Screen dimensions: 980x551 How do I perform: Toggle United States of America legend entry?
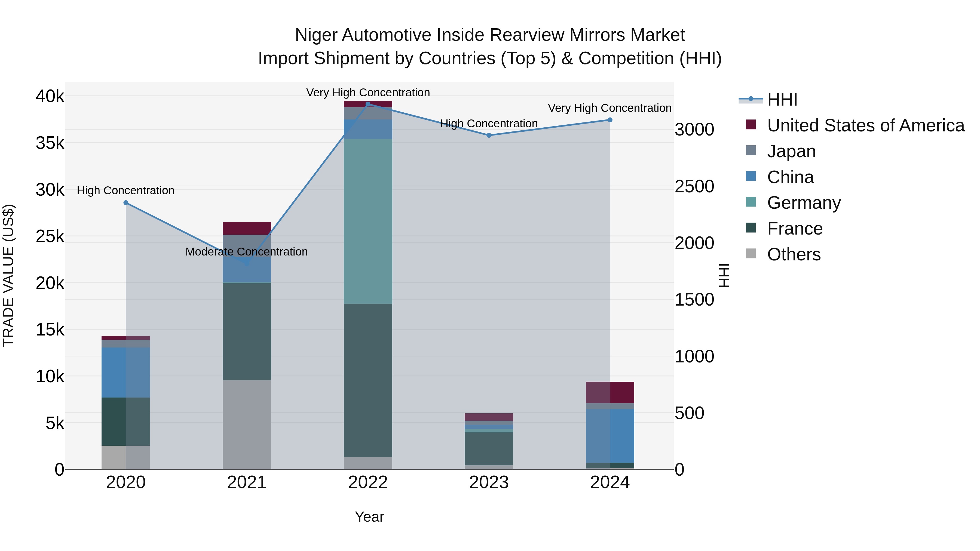click(x=855, y=125)
